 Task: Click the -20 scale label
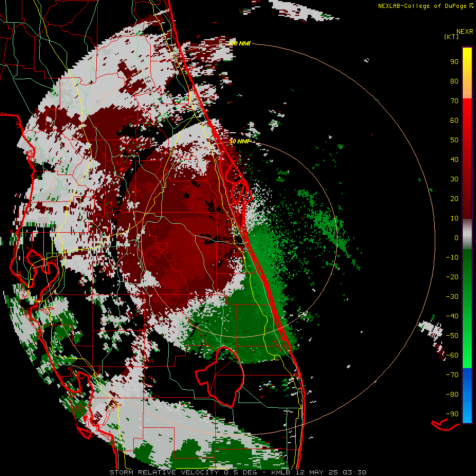click(x=452, y=277)
